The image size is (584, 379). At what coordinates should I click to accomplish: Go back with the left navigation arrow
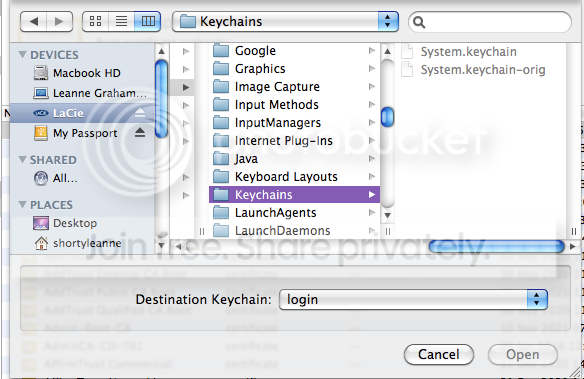tap(34, 22)
